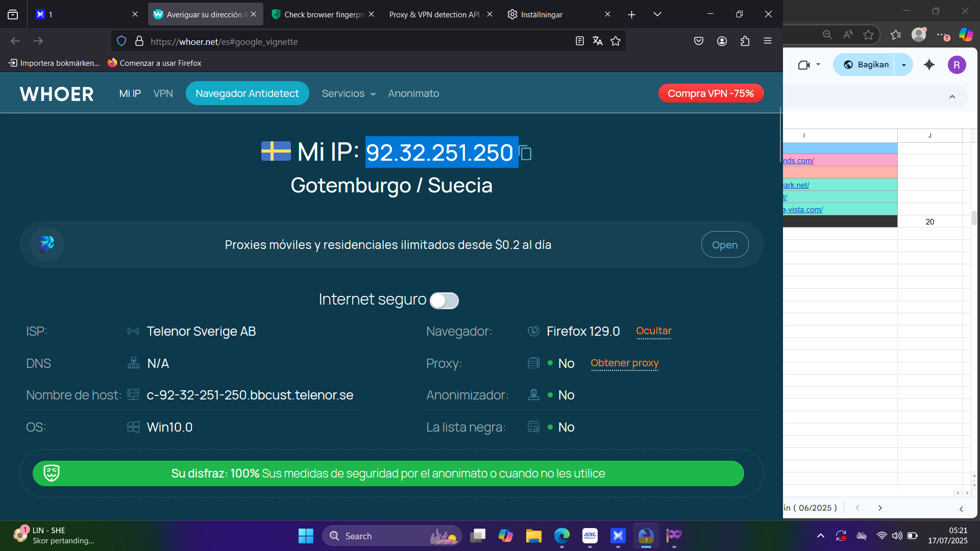Click the Firefox back arrow

click(15, 41)
